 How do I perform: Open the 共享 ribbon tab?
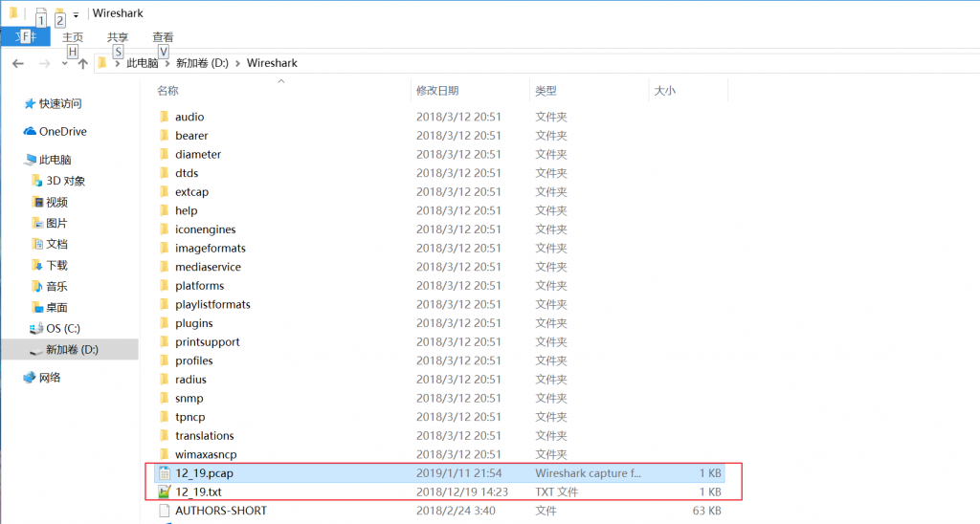(118, 37)
